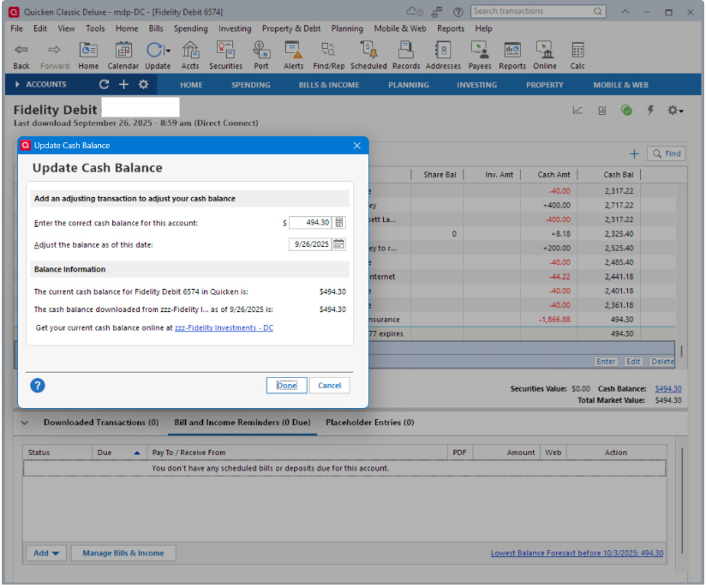Open the calculator icon beside cash balance field
The width and height of the screenshot is (706, 588).
click(339, 222)
